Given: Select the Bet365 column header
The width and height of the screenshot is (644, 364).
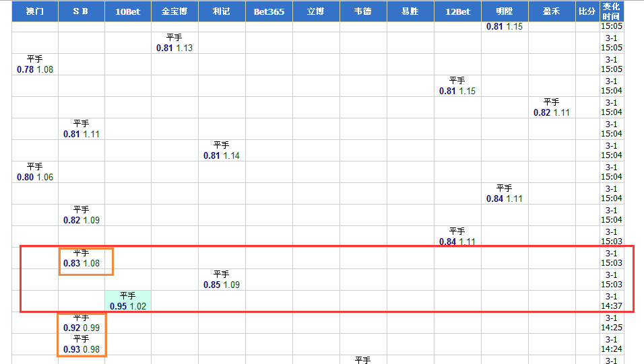Looking at the screenshot, I should point(269,11).
